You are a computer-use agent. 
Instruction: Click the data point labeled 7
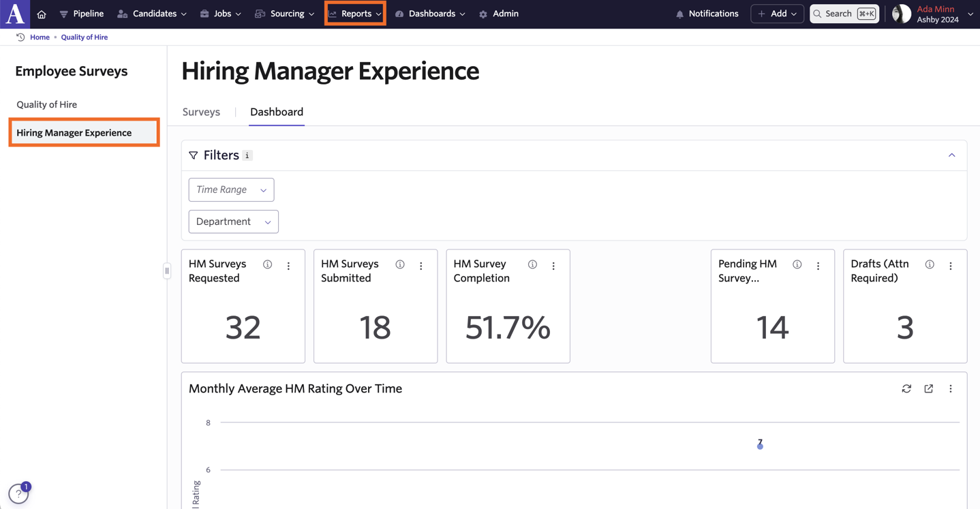pos(760,446)
